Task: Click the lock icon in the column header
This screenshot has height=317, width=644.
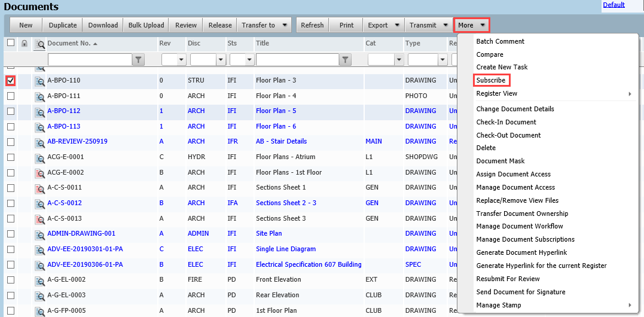Action: 25,43
